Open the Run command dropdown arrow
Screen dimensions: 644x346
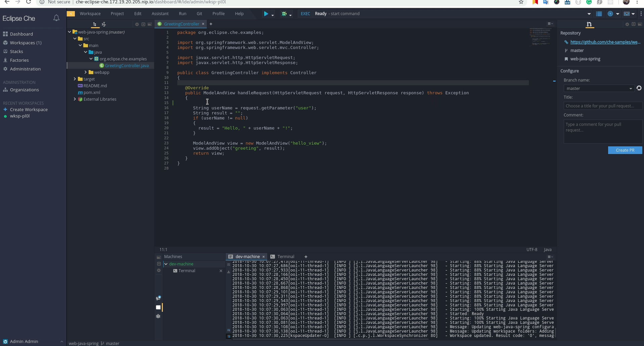273,15
